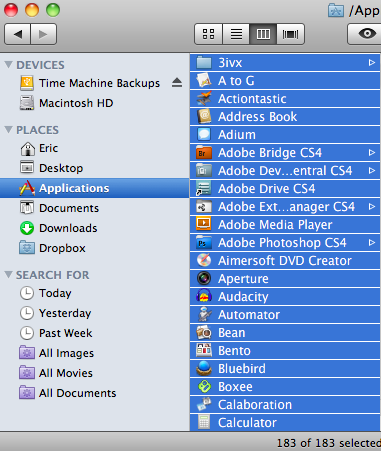Click the 3ivx folder icon
381x451 pixels.
pos(204,62)
